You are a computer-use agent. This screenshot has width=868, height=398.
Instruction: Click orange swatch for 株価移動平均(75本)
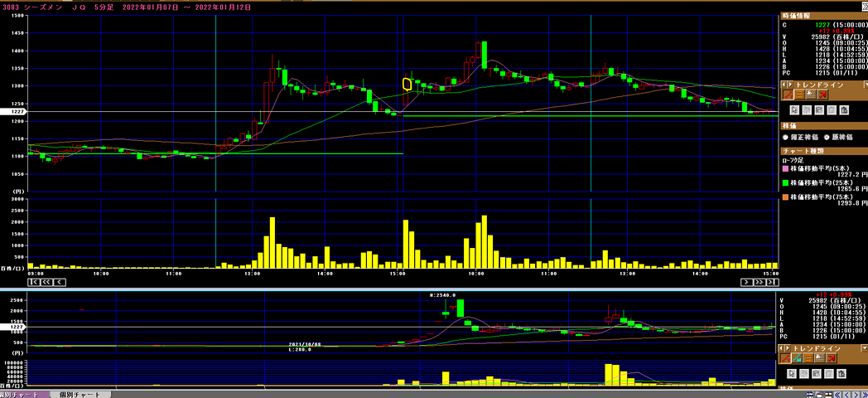[x=785, y=197]
